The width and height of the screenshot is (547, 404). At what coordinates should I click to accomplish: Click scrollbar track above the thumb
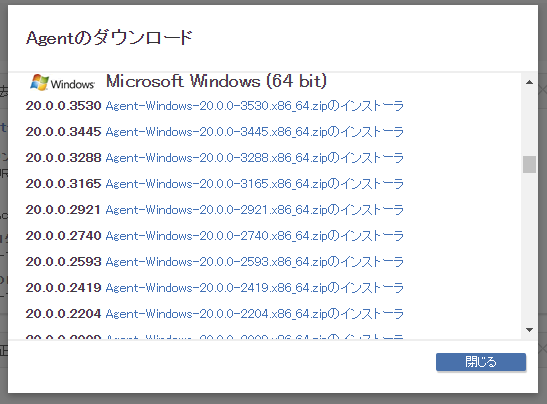529,122
